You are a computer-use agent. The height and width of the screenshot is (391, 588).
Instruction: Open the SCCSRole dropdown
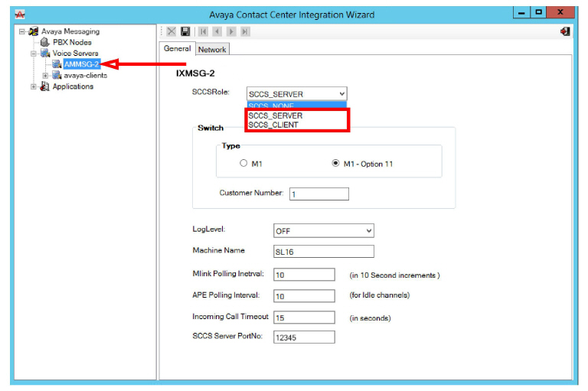point(342,93)
